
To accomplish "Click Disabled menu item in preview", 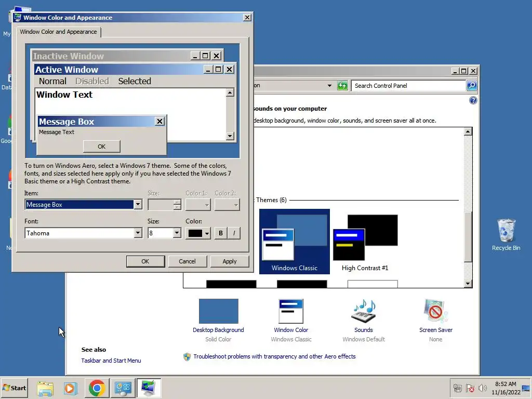I will pyautogui.click(x=92, y=81).
